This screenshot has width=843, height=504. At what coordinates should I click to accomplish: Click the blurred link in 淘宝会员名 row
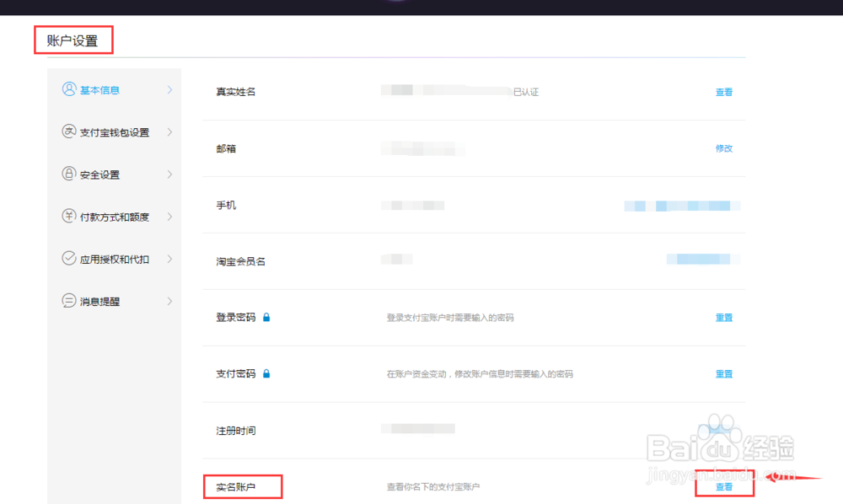pos(703,260)
